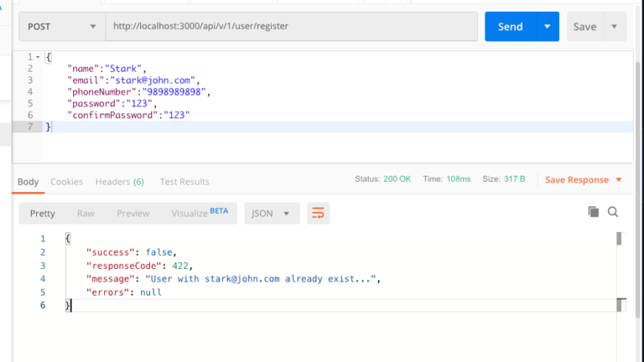The image size is (644, 362).
Task: Send the request with Send button
Action: click(x=511, y=27)
